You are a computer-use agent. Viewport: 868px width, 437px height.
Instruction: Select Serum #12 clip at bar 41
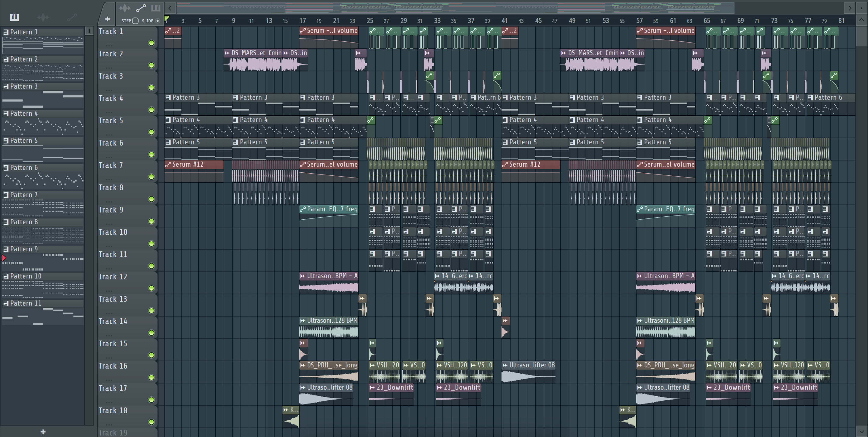click(x=531, y=172)
